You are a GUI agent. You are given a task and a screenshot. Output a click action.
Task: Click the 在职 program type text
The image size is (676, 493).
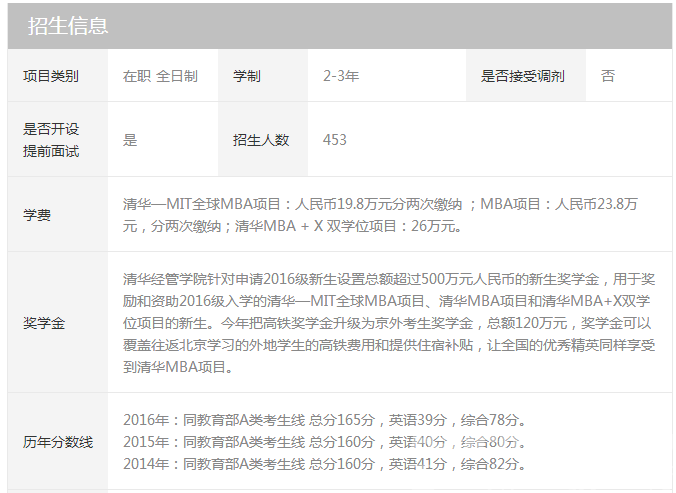coord(137,76)
